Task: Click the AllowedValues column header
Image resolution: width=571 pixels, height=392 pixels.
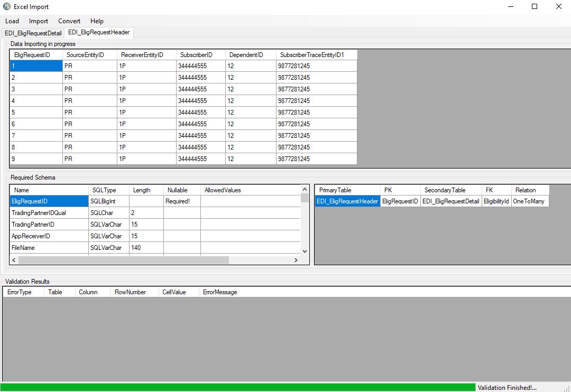Action: click(251, 190)
